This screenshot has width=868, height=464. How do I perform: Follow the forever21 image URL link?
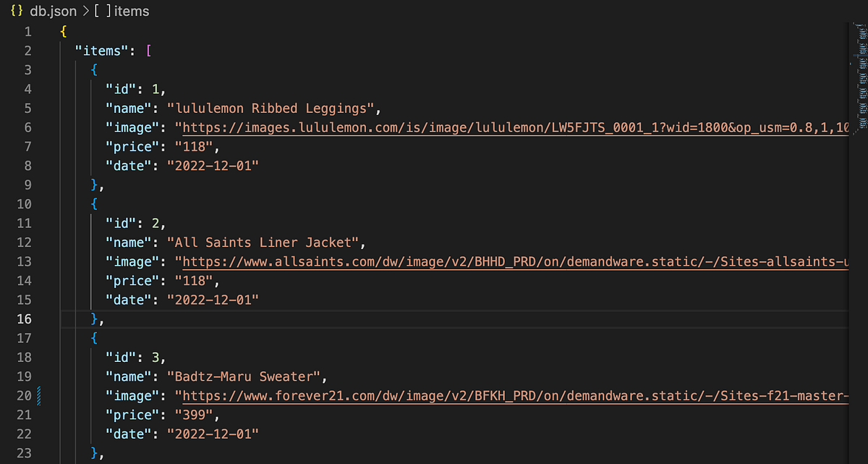(x=515, y=396)
